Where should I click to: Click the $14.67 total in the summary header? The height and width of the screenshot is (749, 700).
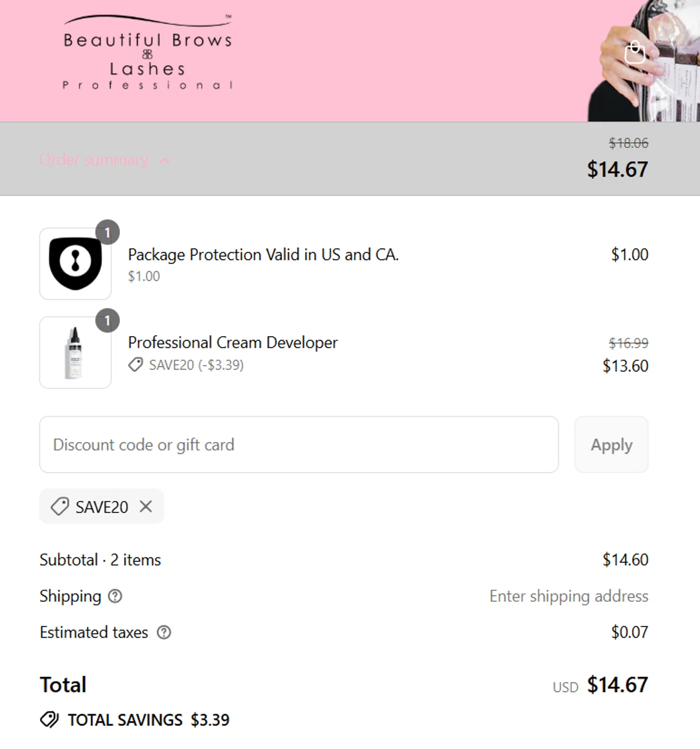617,169
